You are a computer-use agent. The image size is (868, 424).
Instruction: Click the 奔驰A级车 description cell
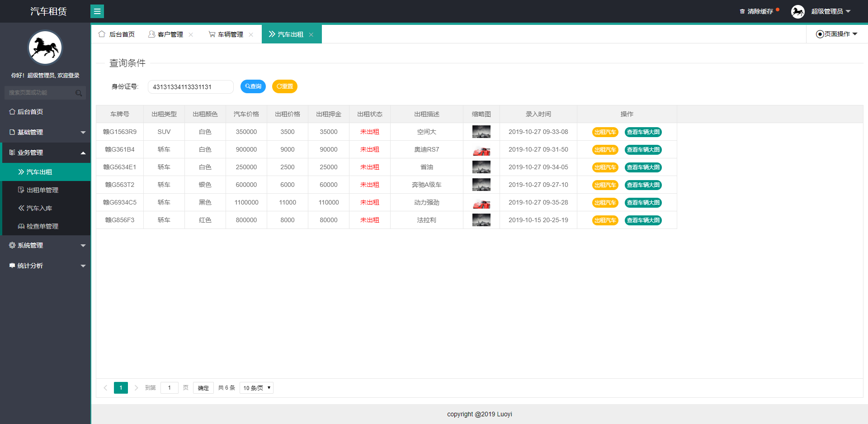coord(427,185)
